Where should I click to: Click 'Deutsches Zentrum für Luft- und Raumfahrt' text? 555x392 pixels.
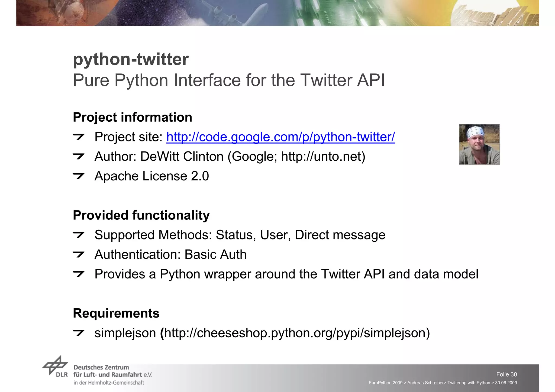[x=112, y=371]
